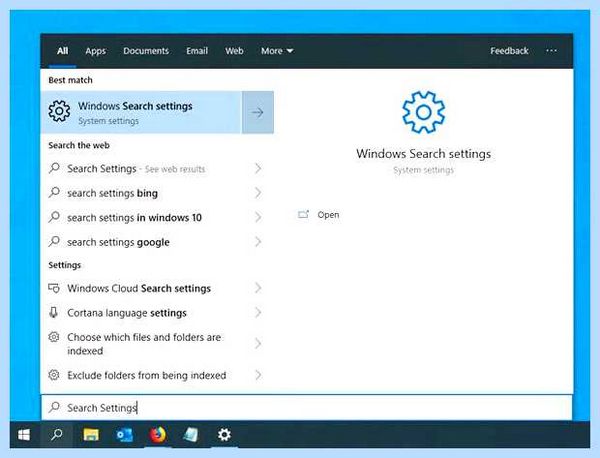Click the taskbar search magnifier icon

pos(57,434)
